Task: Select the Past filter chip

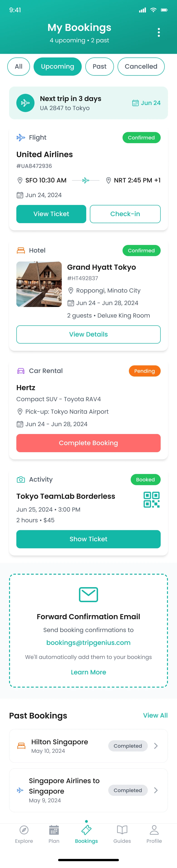Action: [x=99, y=66]
